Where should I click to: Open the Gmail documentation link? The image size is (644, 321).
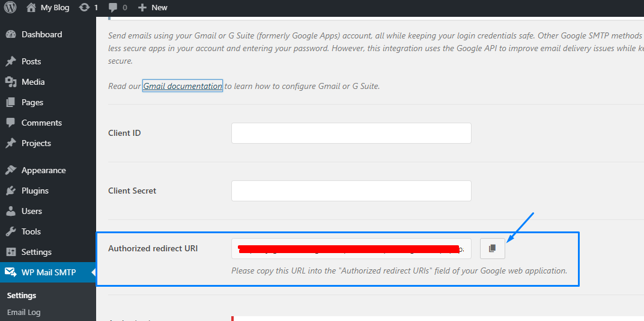coord(183,86)
